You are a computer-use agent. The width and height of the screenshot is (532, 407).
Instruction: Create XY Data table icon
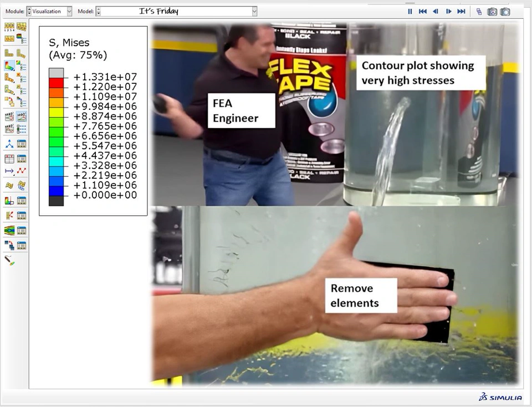pos(9,159)
